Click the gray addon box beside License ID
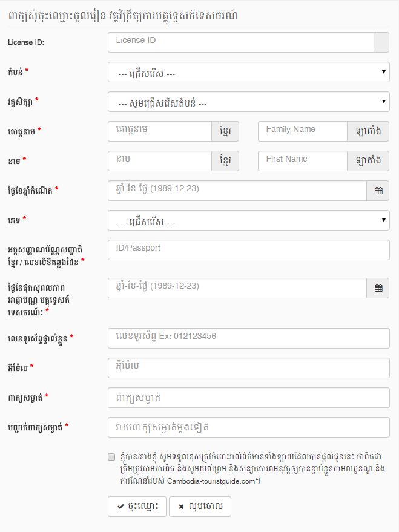Screen dimensions: 399x532 click(381, 42)
